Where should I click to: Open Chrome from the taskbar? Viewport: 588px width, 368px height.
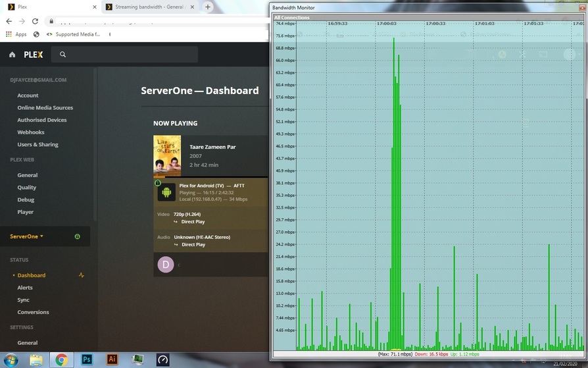click(x=62, y=359)
